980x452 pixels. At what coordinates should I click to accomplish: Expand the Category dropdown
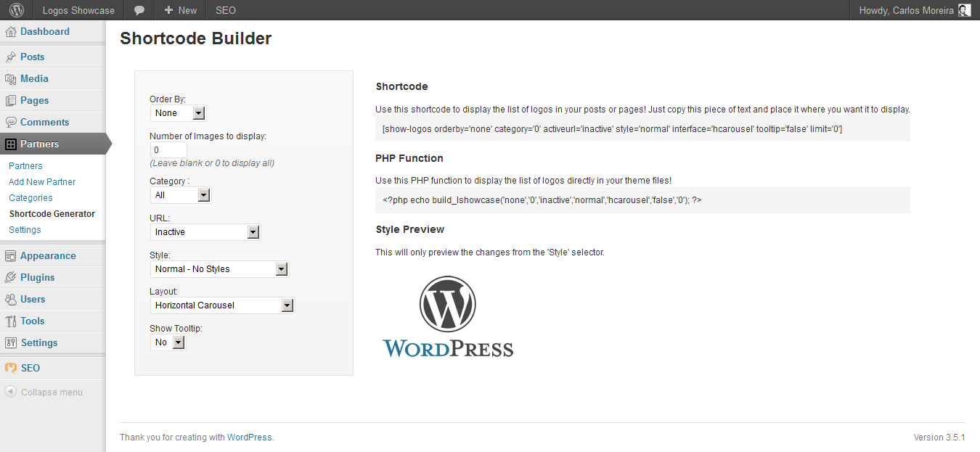181,195
